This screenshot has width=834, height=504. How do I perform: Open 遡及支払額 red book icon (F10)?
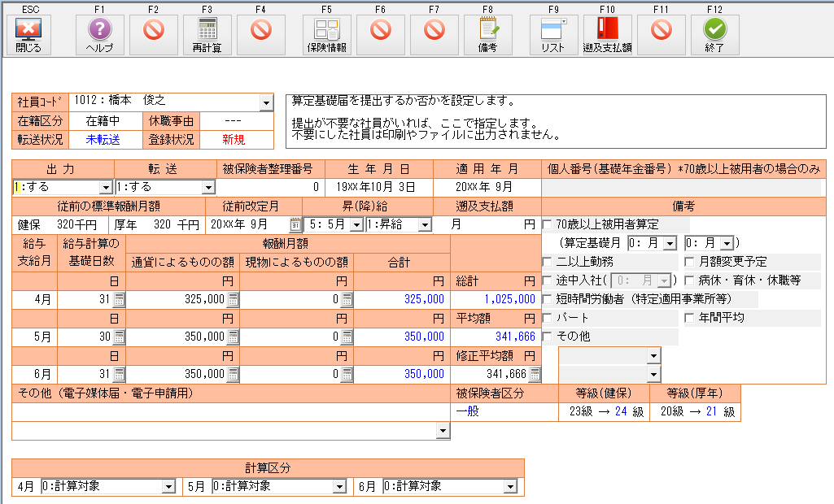[608, 35]
